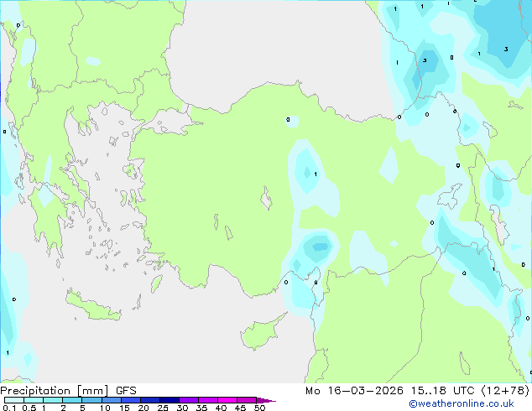Click the '0.1' legend scale label
Image resolution: width=532 pixels, height=411 pixels.
[x=9, y=408]
